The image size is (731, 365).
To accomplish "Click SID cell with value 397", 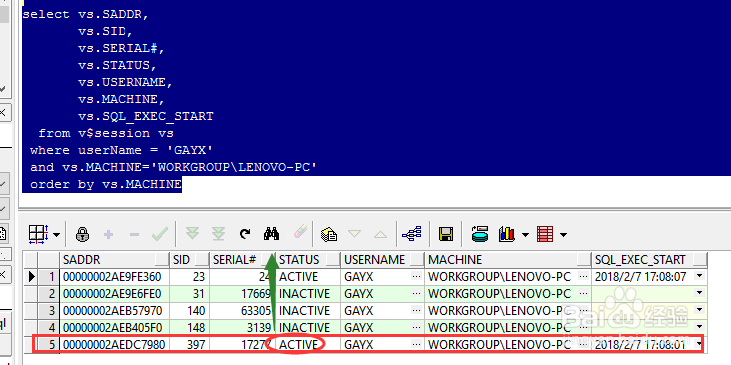I will click(190, 344).
